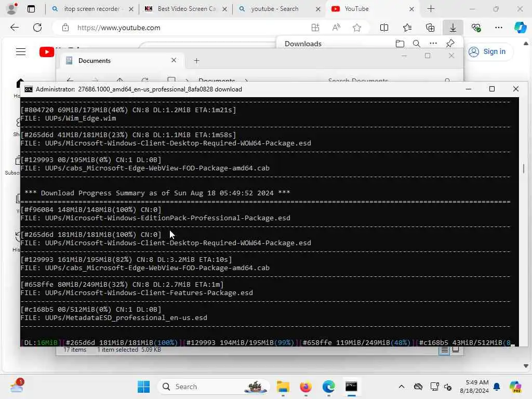Image resolution: width=532 pixels, height=399 pixels.
Task: Search downloads in Downloads panel
Action: tap(416, 44)
